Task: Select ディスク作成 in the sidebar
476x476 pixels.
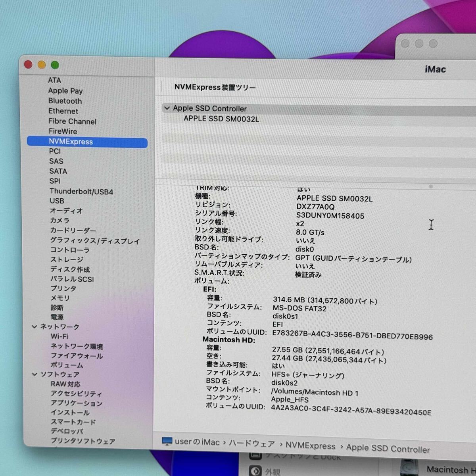Action: tap(70, 269)
